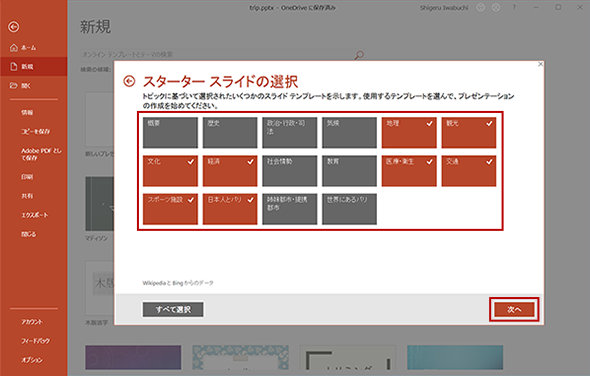Open エクスポート (Export) in the sidebar
The height and width of the screenshot is (376, 590).
point(34,215)
